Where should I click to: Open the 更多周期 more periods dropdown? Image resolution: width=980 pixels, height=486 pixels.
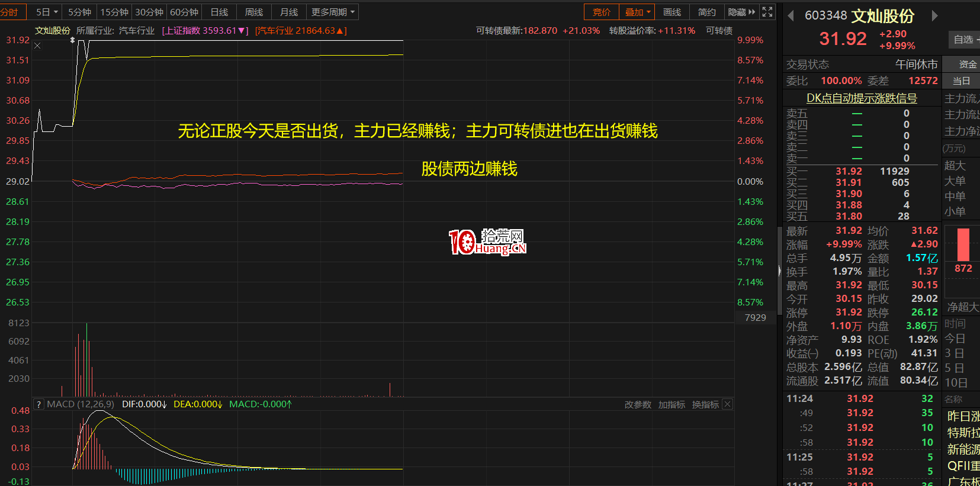click(x=333, y=12)
